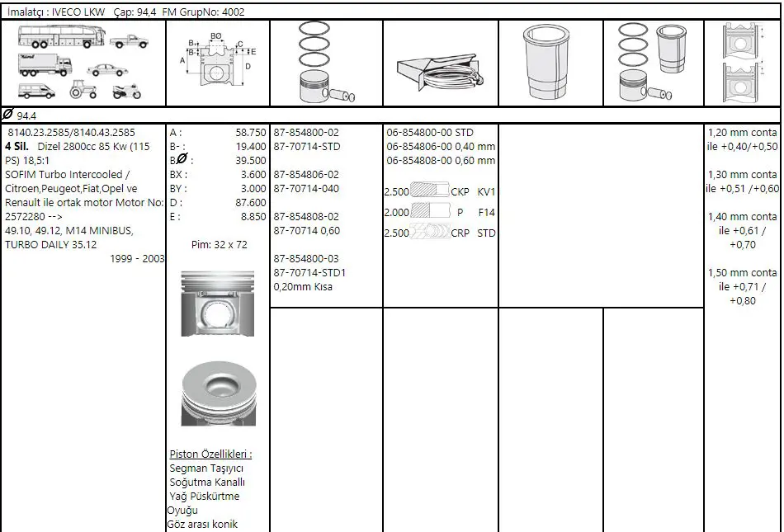784x532 pixels.
Task: Click the Piston Özellikleri heading
Action: [210, 454]
